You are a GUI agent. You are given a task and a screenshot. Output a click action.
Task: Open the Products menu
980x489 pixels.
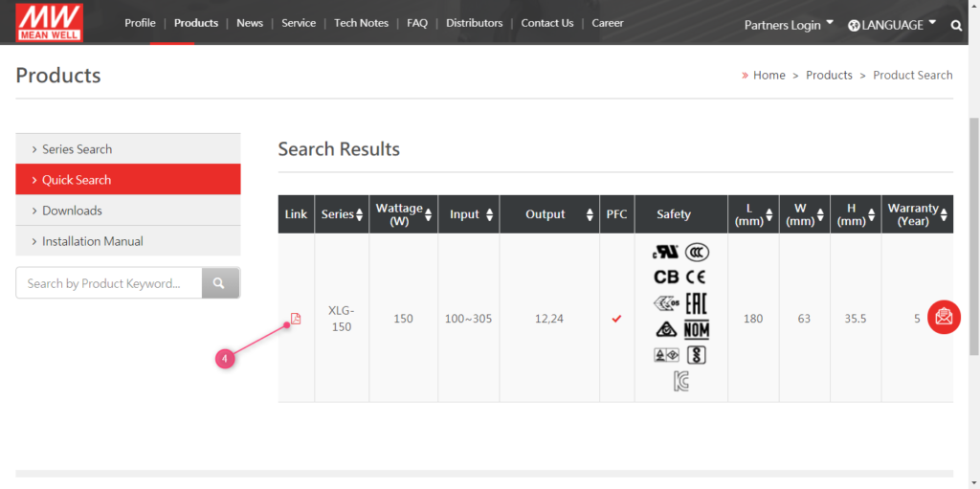[196, 23]
